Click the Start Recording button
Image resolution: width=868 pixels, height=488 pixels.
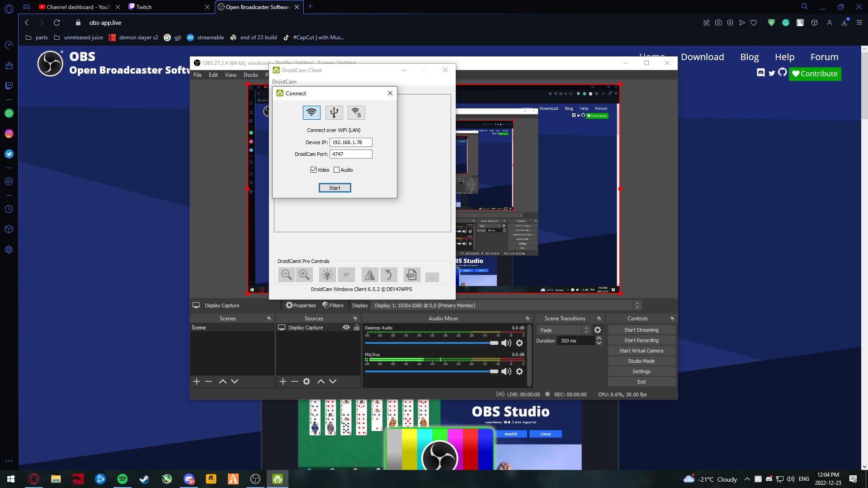coord(641,340)
